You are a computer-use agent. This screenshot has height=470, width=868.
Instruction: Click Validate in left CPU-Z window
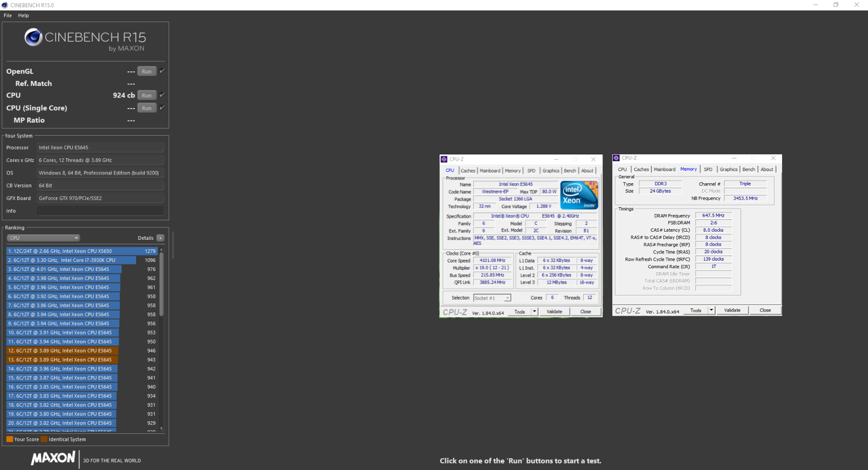[554, 312]
